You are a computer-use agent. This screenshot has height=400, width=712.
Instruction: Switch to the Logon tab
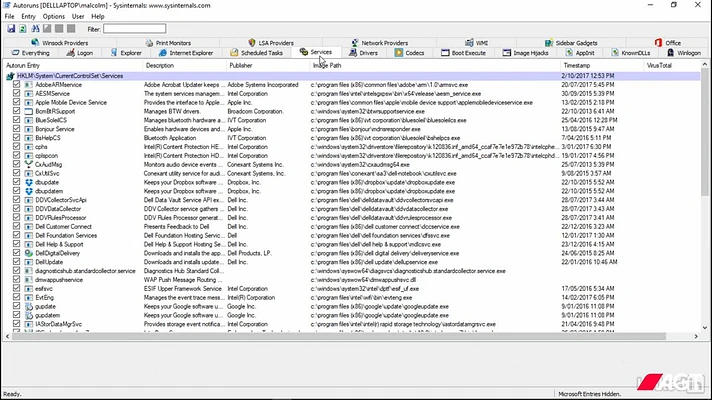79,53
